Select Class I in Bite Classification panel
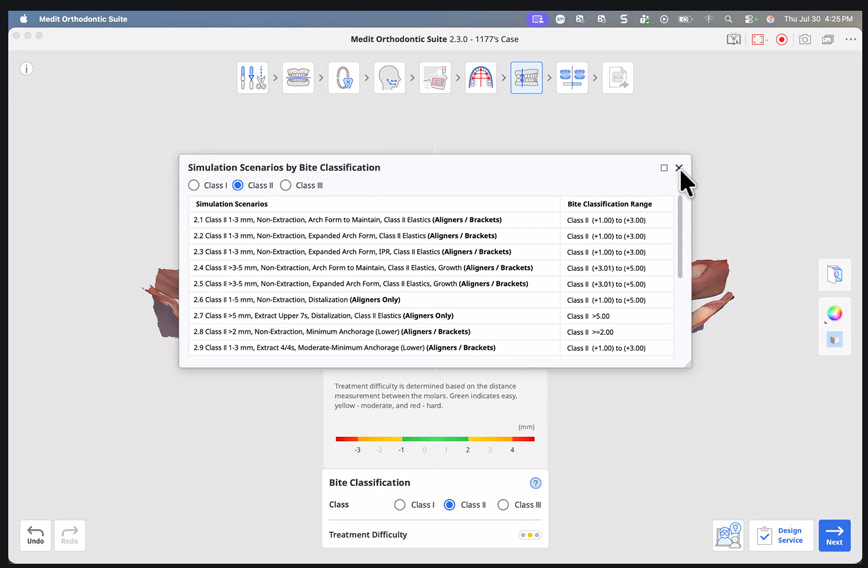 point(400,504)
